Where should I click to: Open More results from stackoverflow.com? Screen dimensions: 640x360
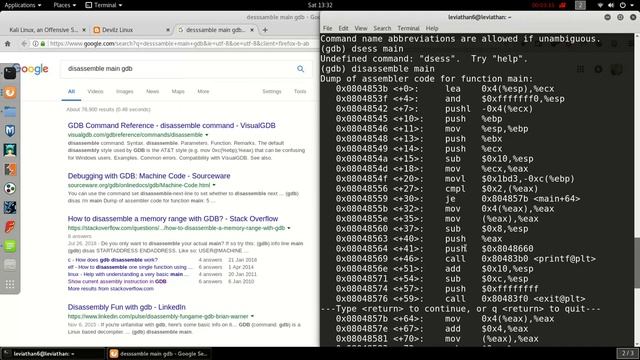point(111,289)
